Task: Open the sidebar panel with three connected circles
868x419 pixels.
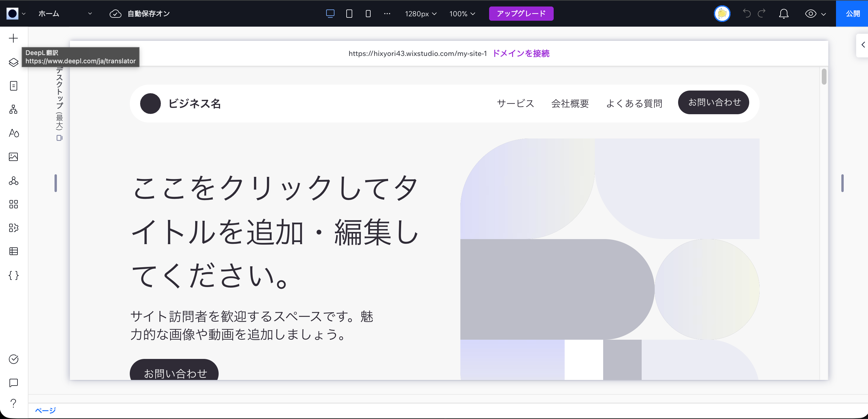Action: pos(13,181)
